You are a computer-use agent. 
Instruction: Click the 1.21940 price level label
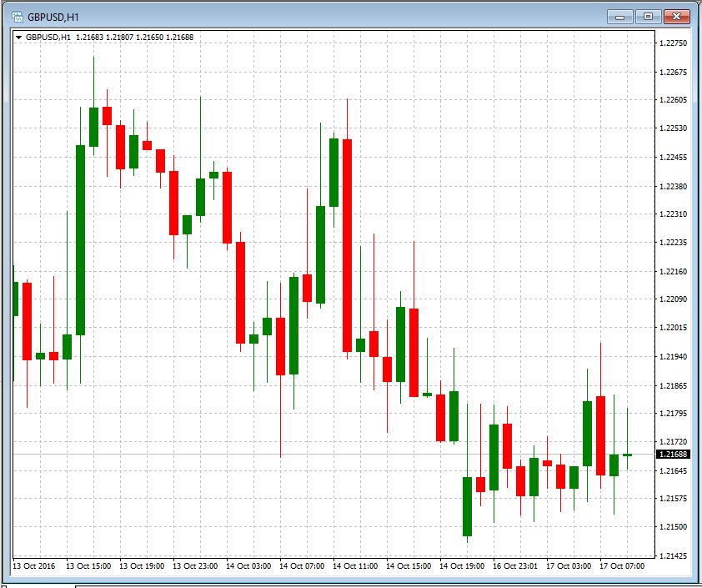[x=674, y=356]
